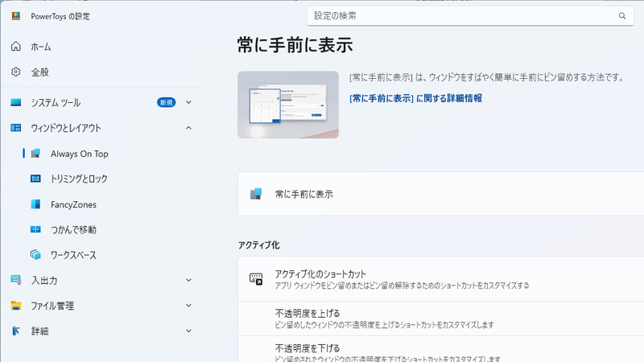The height and width of the screenshot is (362, 644).
Task: Click the Always On Top preview thumbnail
Action: 288,105
